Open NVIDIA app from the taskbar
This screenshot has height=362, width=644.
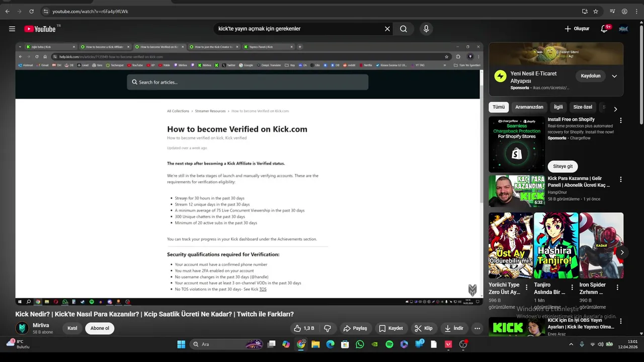(x=374, y=344)
